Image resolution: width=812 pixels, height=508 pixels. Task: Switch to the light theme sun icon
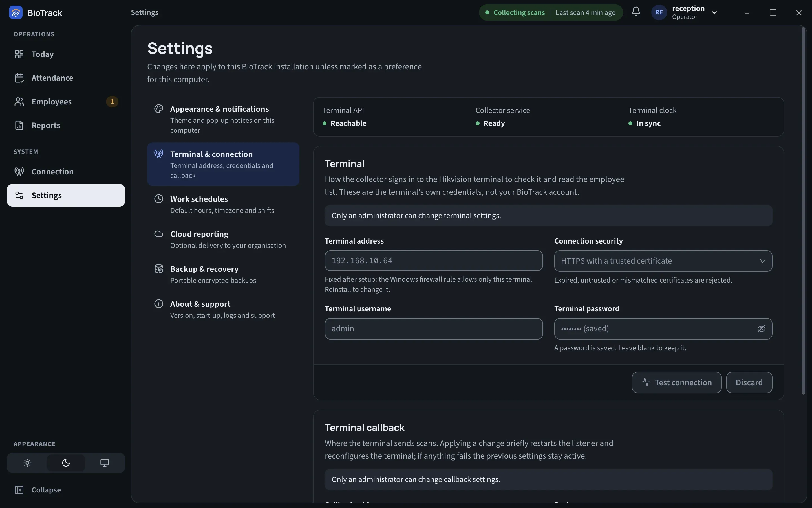click(28, 463)
